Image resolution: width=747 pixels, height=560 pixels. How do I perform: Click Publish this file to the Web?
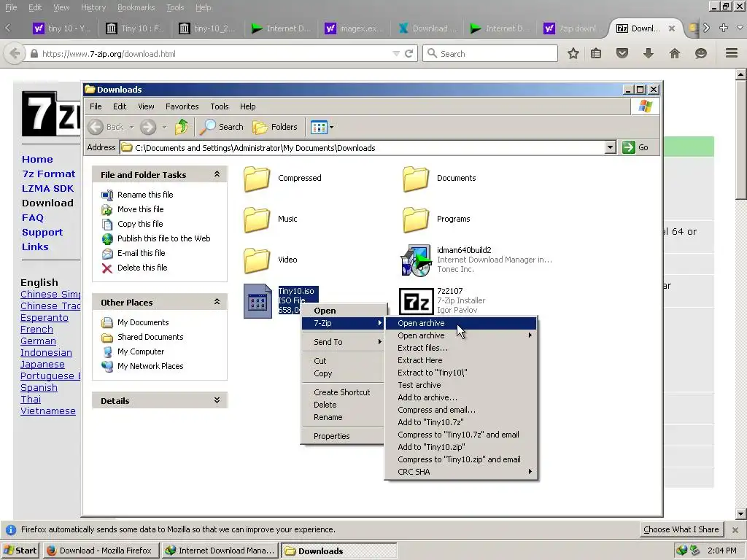pos(164,238)
